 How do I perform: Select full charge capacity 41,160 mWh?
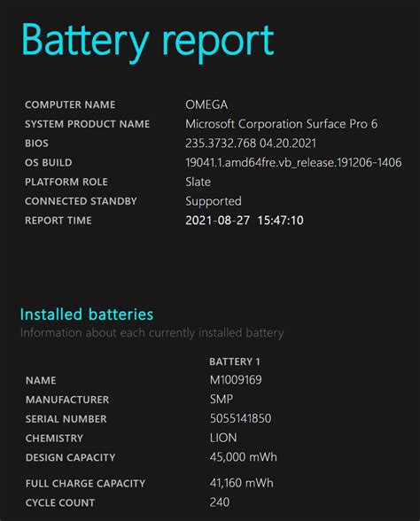coord(242,483)
